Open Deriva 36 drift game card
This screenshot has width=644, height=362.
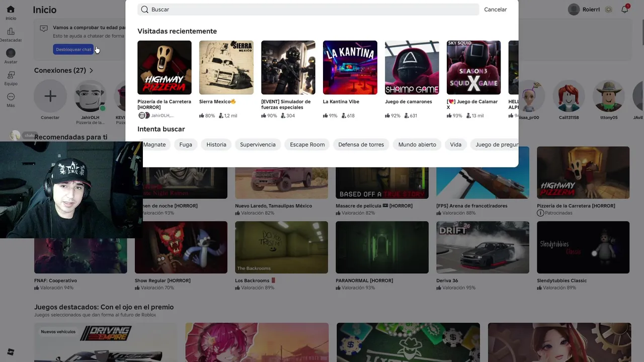(482, 256)
